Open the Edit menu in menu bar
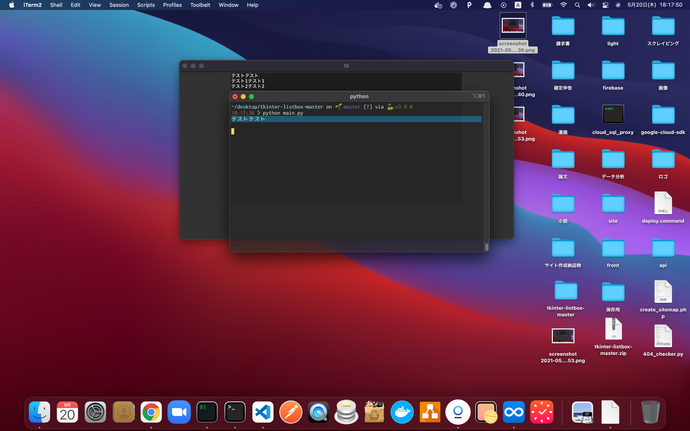 76,5
